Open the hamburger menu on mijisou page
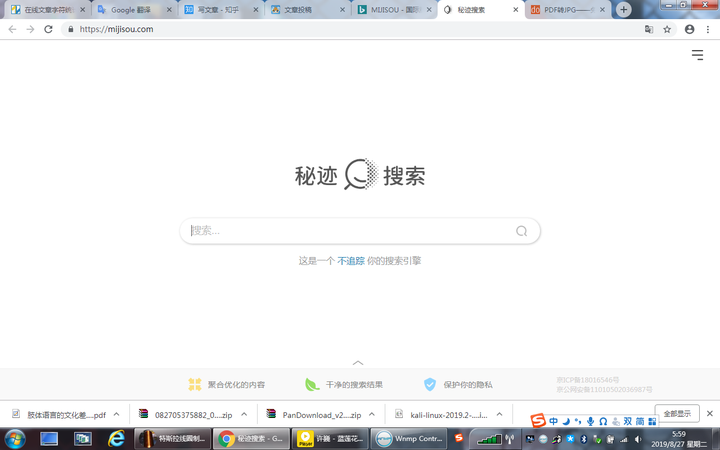 pos(698,55)
